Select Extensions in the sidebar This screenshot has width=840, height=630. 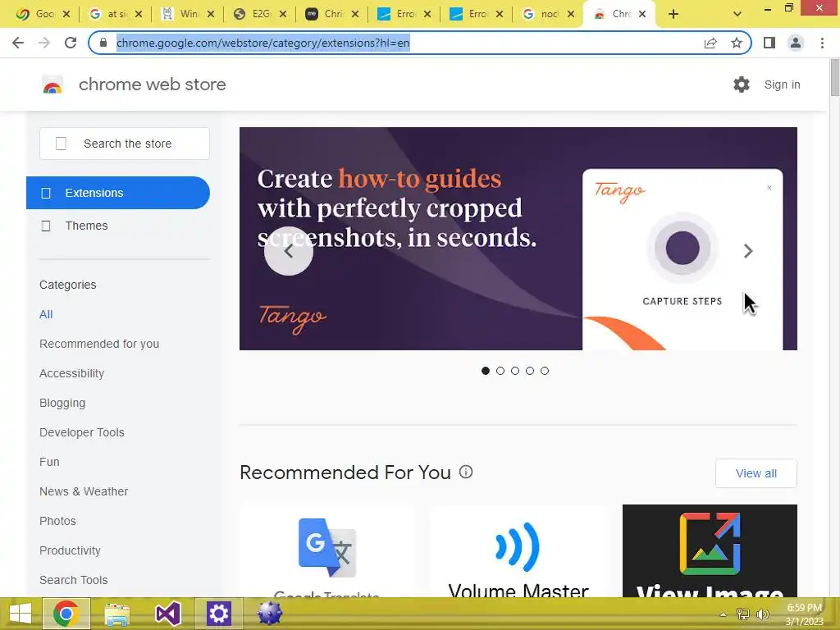coord(118,193)
